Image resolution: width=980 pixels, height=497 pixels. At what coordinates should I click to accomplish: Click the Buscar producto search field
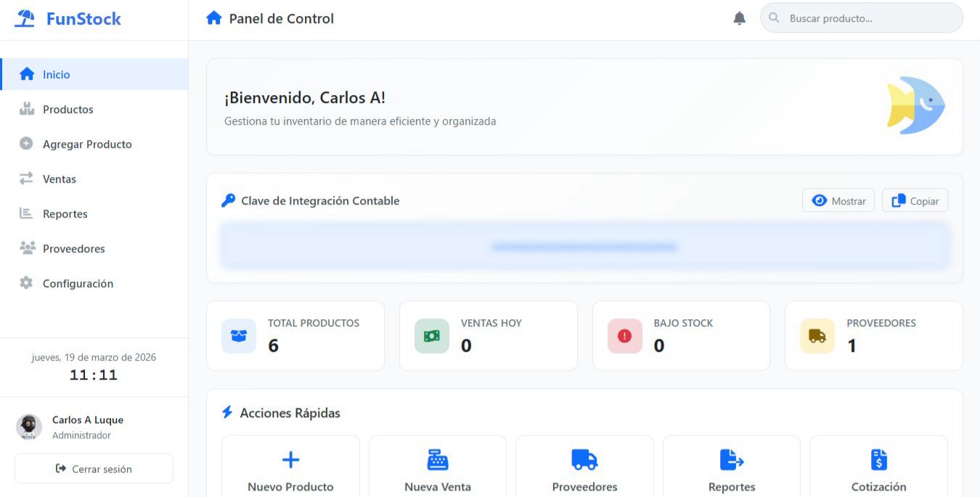click(x=861, y=17)
